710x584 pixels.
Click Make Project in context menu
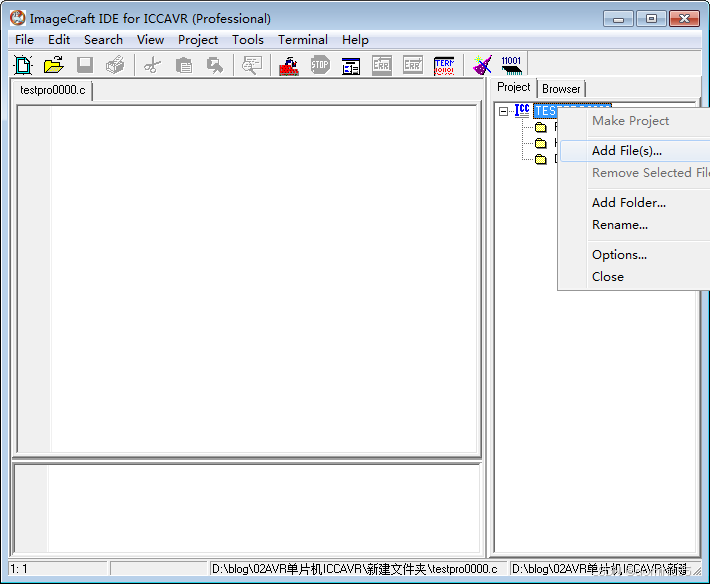tap(635, 121)
